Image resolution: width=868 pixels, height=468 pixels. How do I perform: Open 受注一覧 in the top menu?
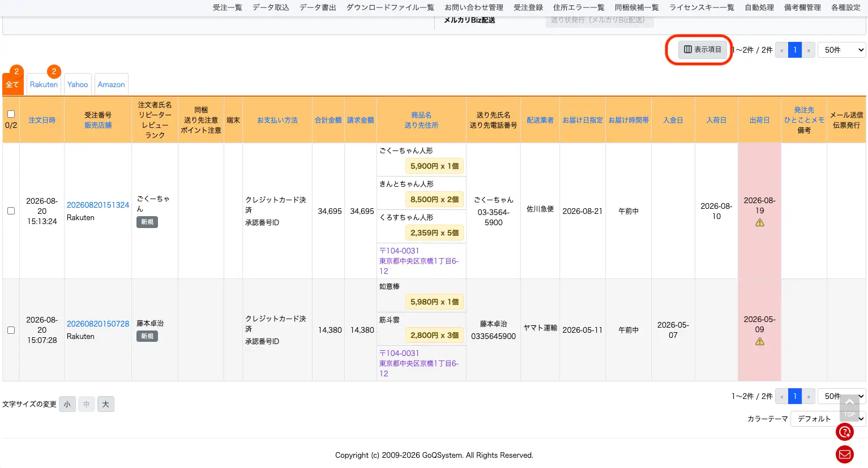point(228,7)
